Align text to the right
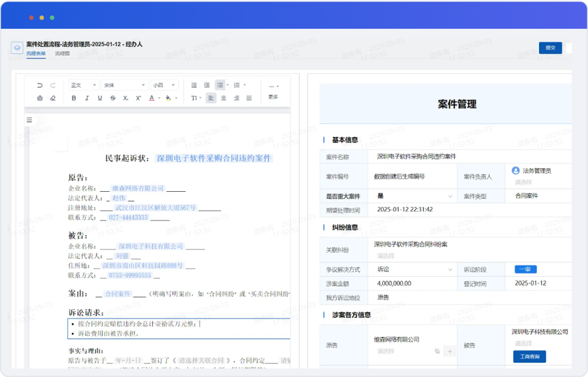This screenshot has height=377, width=588. [x=236, y=98]
